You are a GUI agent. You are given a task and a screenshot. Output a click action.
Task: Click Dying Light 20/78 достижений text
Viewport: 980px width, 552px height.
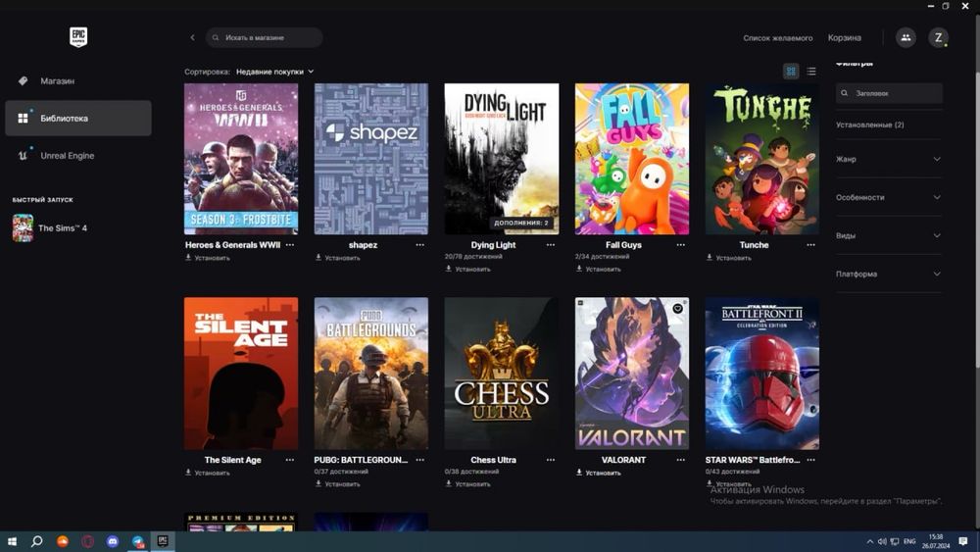coord(473,256)
